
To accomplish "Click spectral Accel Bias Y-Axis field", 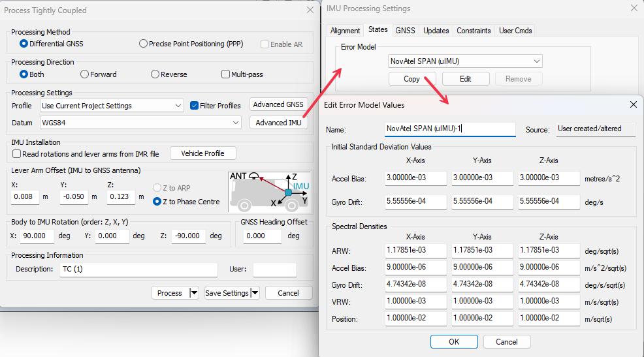I will pos(482,268).
